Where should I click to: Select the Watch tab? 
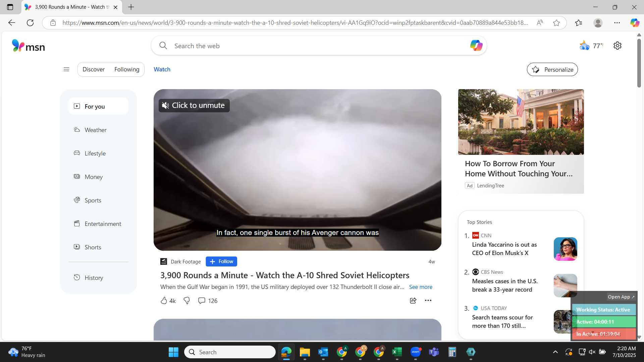[x=162, y=69]
